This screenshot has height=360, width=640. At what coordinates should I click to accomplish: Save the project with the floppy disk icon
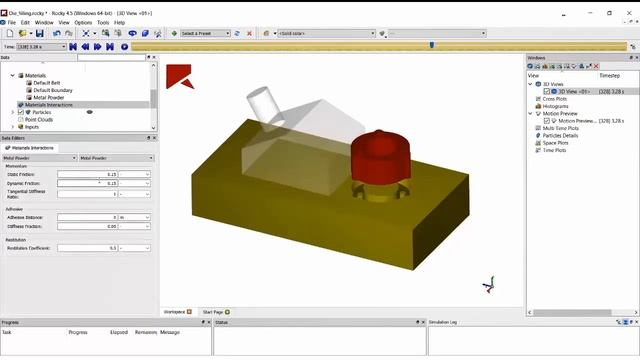[40, 33]
